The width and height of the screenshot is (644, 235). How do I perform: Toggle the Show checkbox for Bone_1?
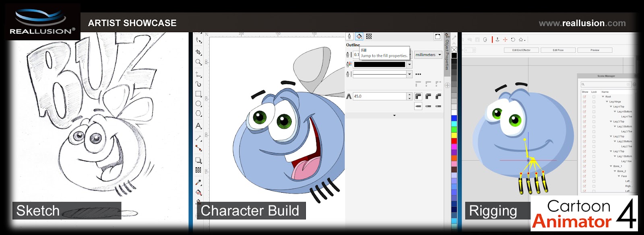click(584, 166)
